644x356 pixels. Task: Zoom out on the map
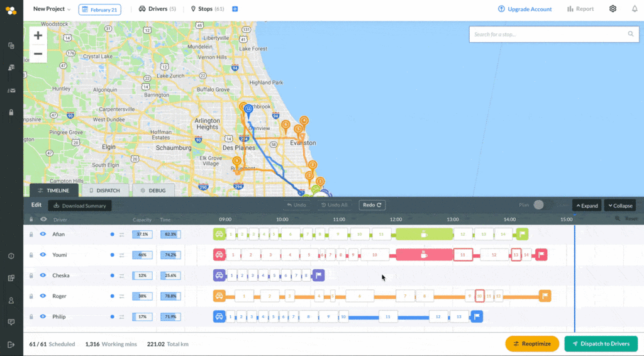pos(38,54)
